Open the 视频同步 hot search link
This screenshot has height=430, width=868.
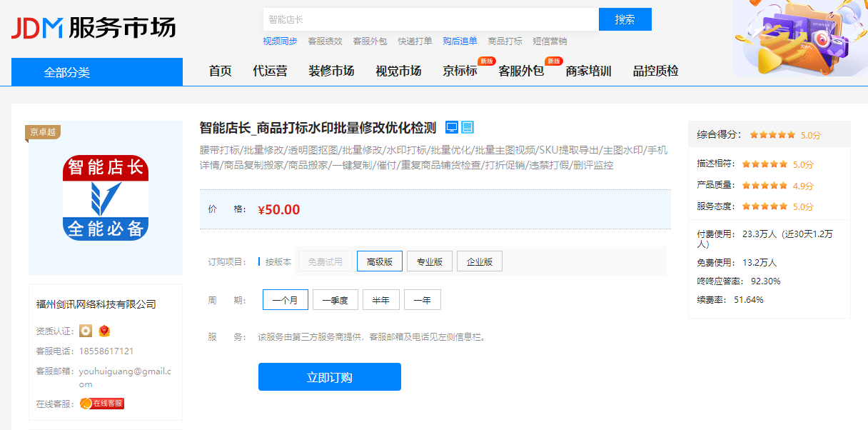click(280, 41)
